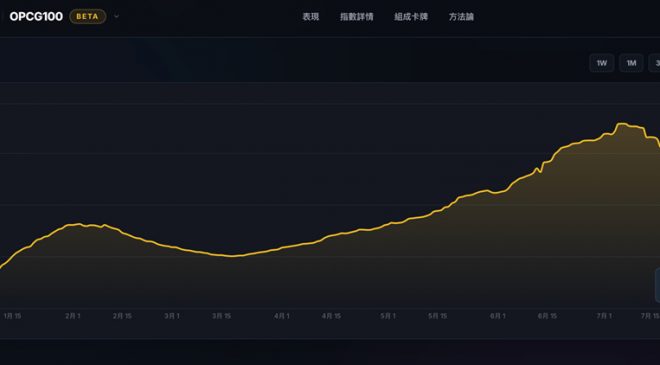Click the chart's early February local peak
The width and height of the screenshot is (660, 365).
[x=79, y=224]
